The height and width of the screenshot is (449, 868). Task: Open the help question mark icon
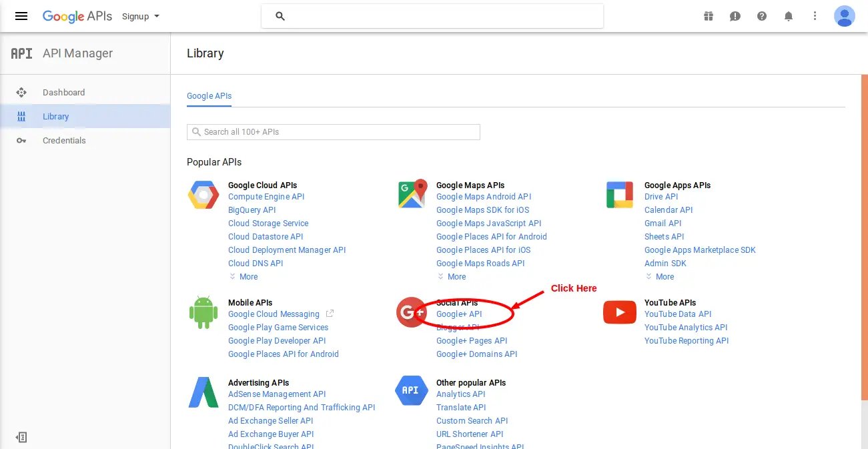tap(762, 16)
